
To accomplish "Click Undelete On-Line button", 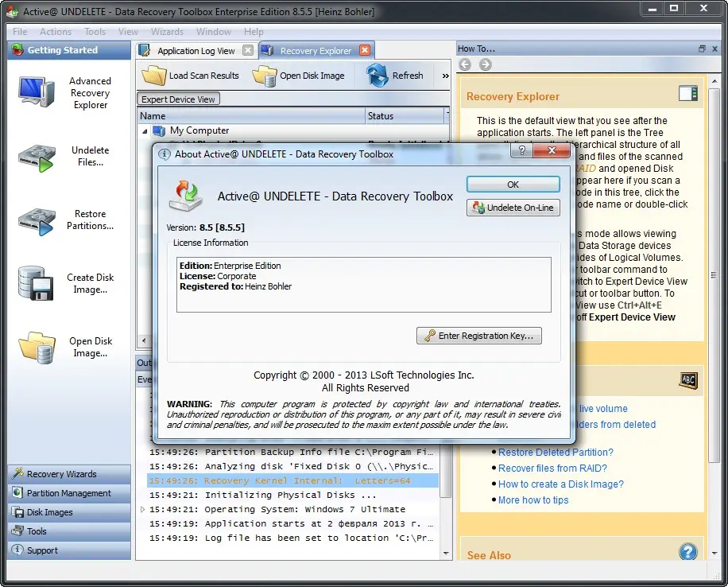I will pyautogui.click(x=513, y=208).
